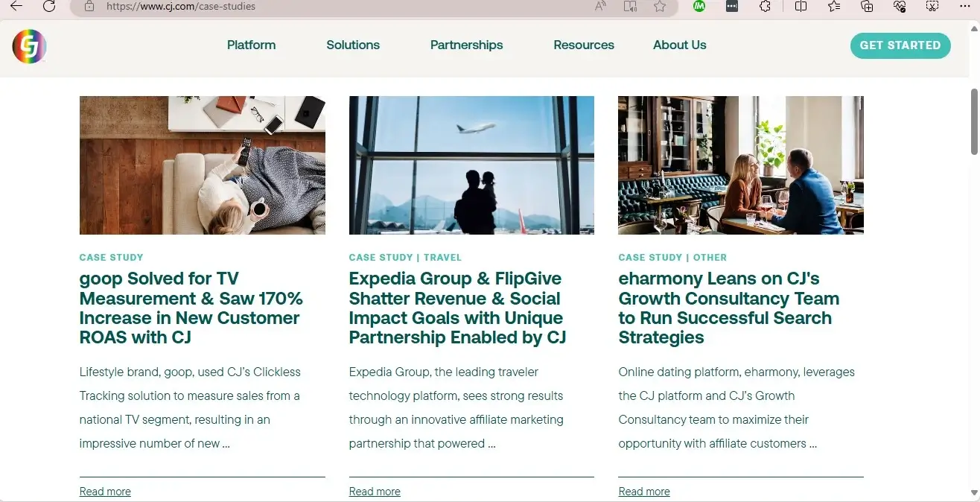
Task: Go back using the browser back arrow
Action: pos(16,6)
